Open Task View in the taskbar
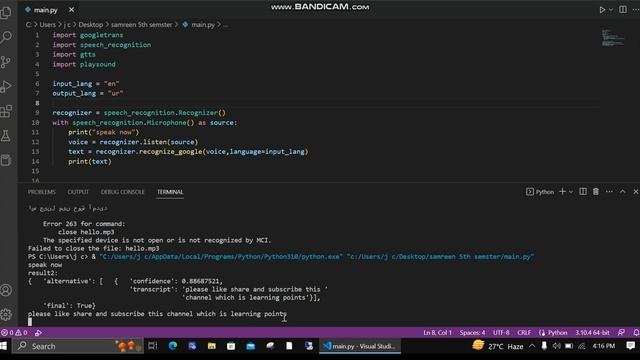The image size is (640, 360). pos(153,346)
